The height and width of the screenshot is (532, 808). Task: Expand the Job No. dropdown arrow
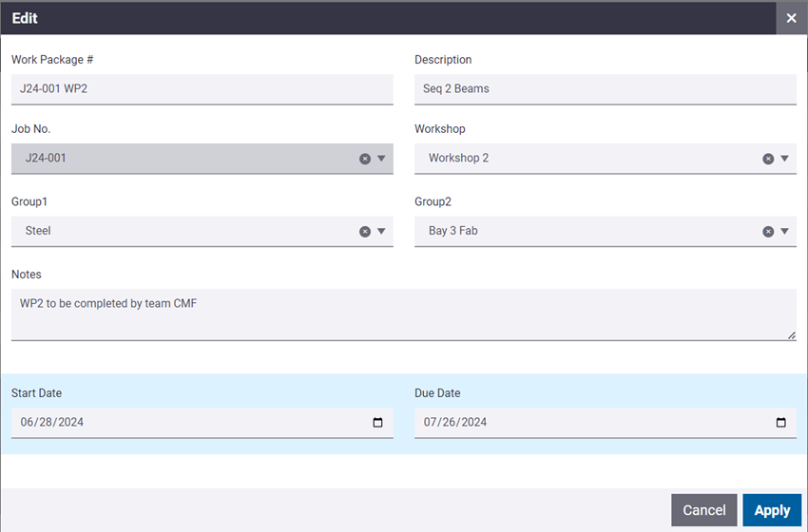[x=381, y=159]
